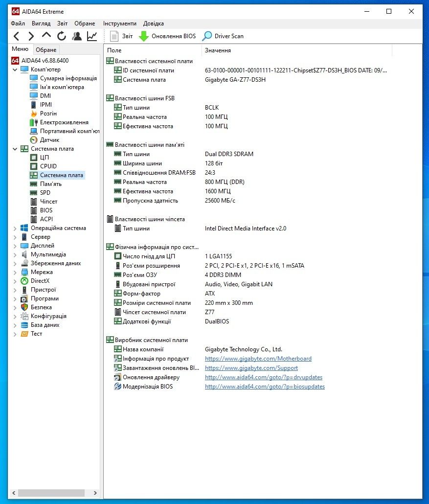
Task: Expand Збереження даних node
Action: [x=15, y=263]
